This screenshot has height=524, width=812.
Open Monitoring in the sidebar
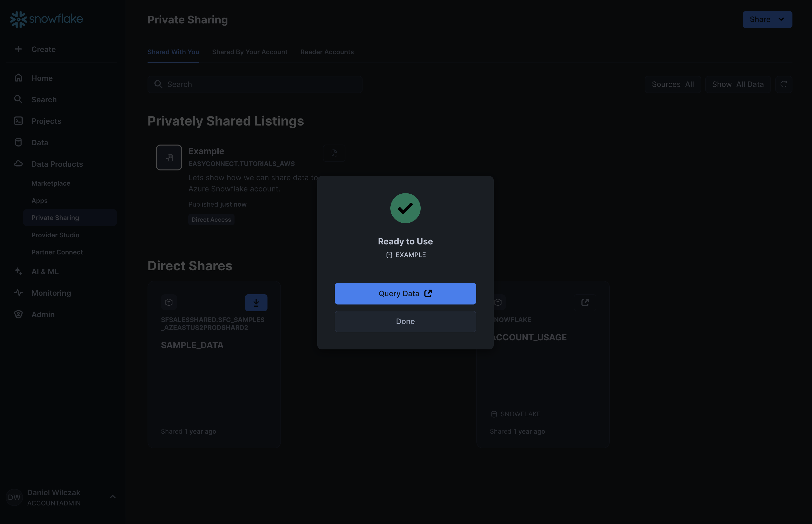[x=51, y=293]
